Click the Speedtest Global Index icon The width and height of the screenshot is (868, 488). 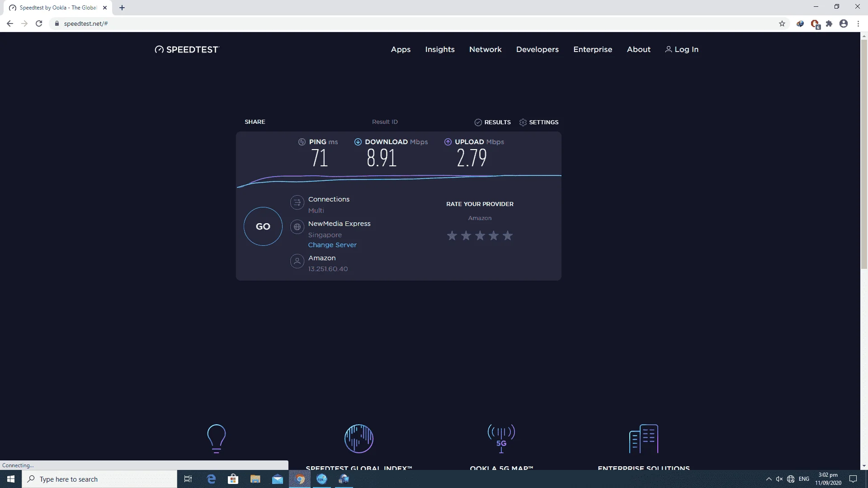359,438
